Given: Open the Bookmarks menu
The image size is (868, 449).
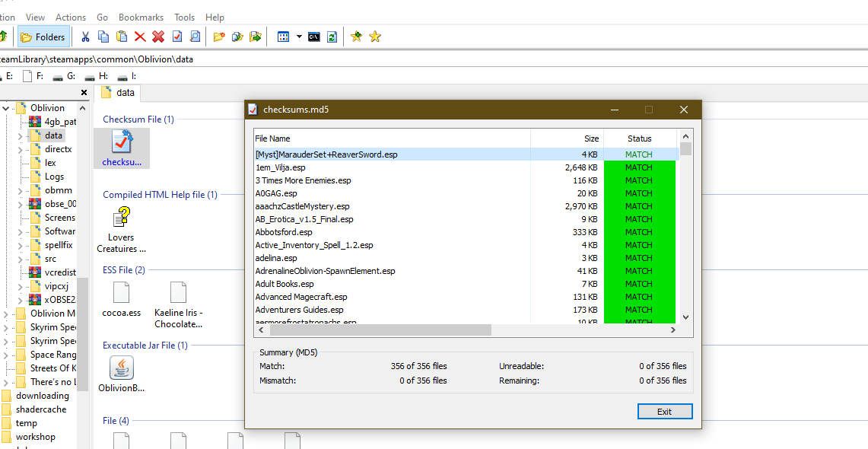Looking at the screenshot, I should coord(141,18).
